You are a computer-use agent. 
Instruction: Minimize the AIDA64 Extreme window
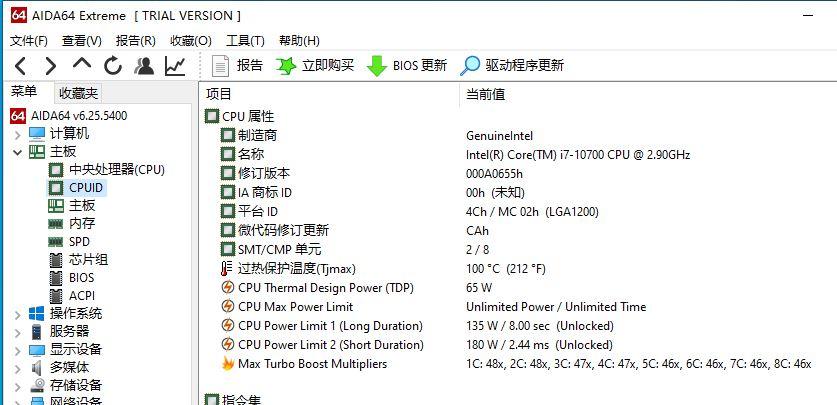809,15
